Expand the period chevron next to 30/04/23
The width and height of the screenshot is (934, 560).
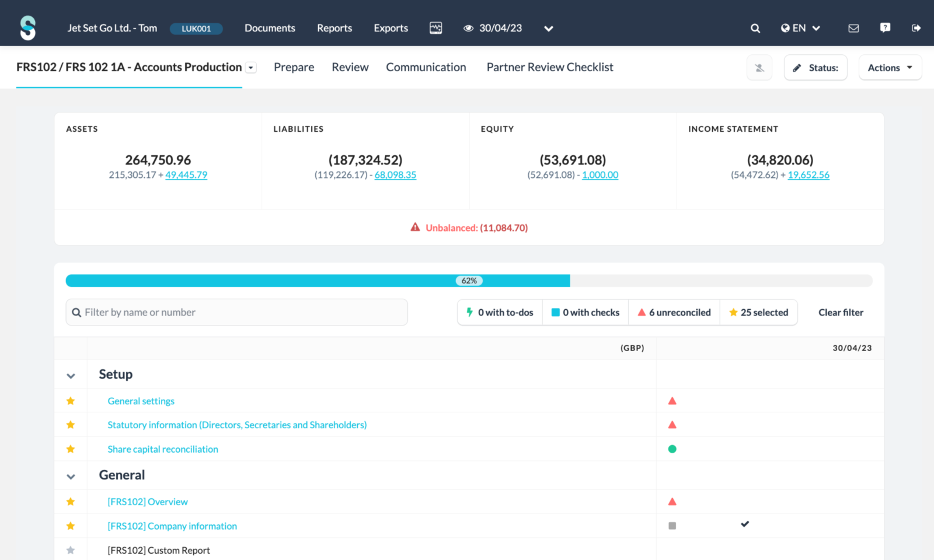click(x=548, y=28)
